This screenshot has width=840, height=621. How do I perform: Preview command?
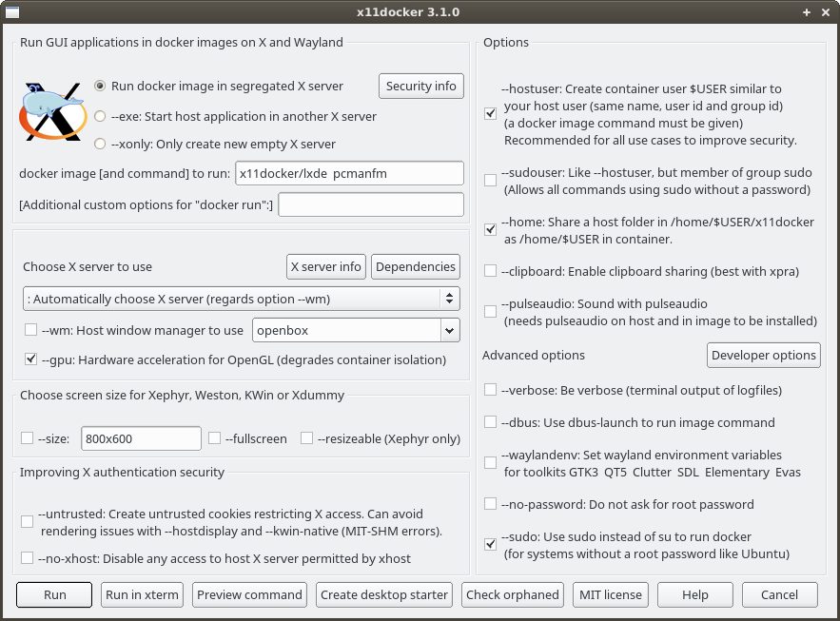249,594
